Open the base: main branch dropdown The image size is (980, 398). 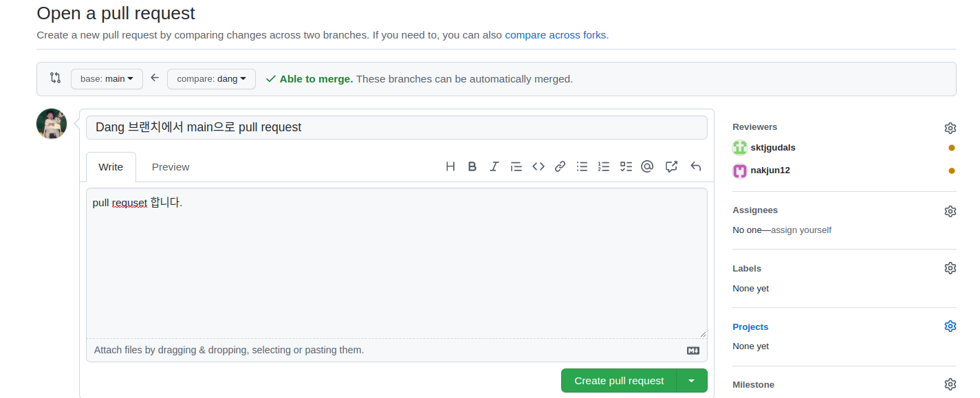(107, 78)
